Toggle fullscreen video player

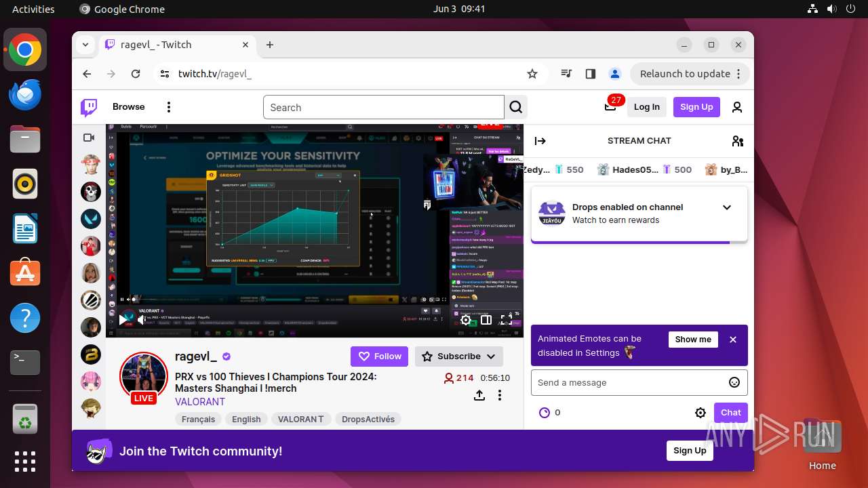[x=507, y=320]
